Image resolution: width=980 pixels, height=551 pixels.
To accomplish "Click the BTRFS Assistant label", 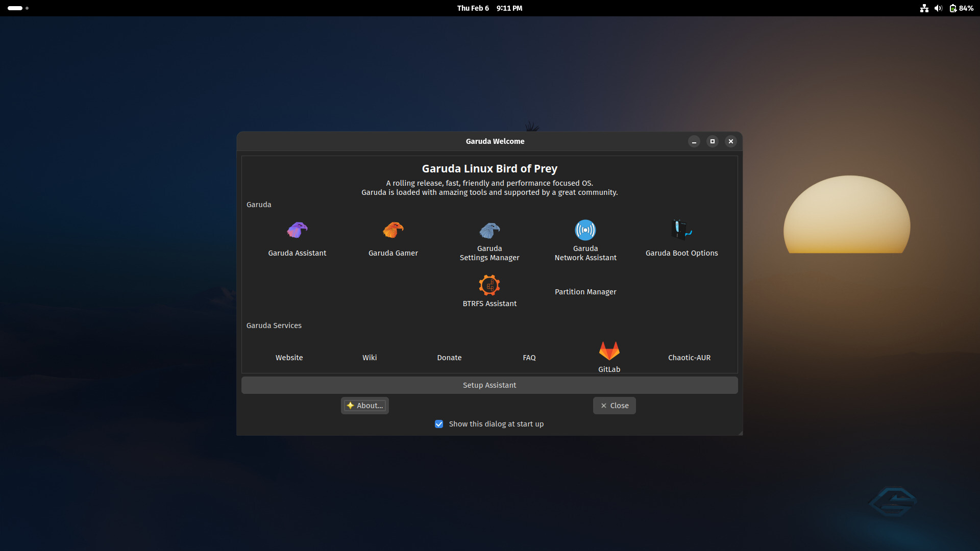I will pyautogui.click(x=489, y=304).
